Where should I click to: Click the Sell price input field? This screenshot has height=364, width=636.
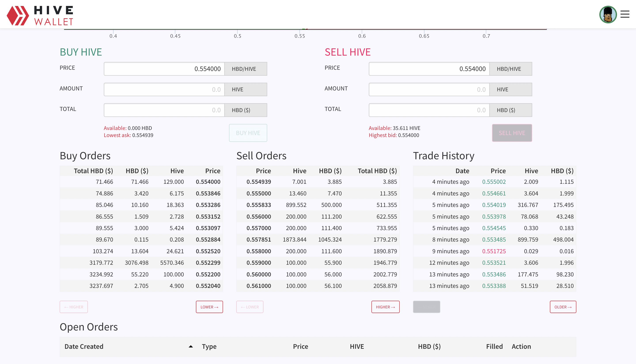point(429,69)
